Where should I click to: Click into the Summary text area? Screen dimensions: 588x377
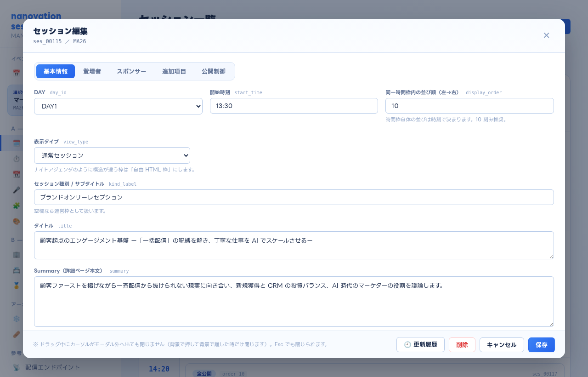(x=294, y=302)
